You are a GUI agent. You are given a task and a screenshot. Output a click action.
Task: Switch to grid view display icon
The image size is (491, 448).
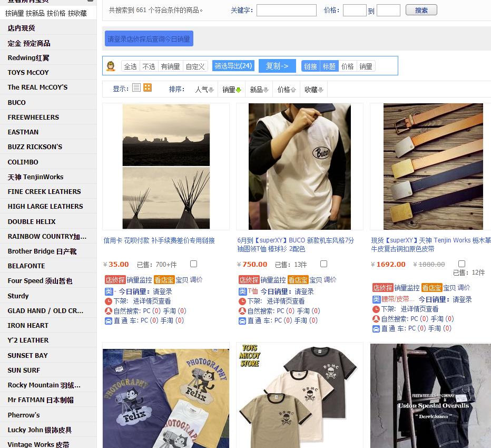click(148, 87)
